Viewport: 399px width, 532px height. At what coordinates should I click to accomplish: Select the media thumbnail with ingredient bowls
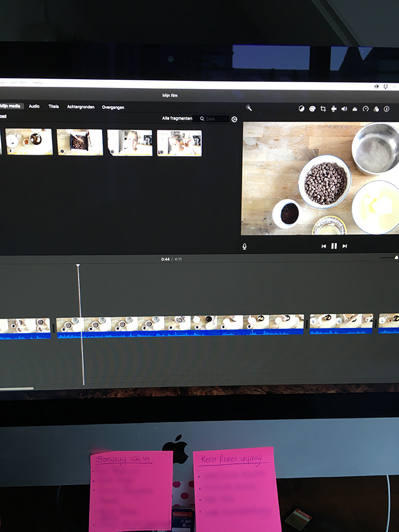click(29, 141)
